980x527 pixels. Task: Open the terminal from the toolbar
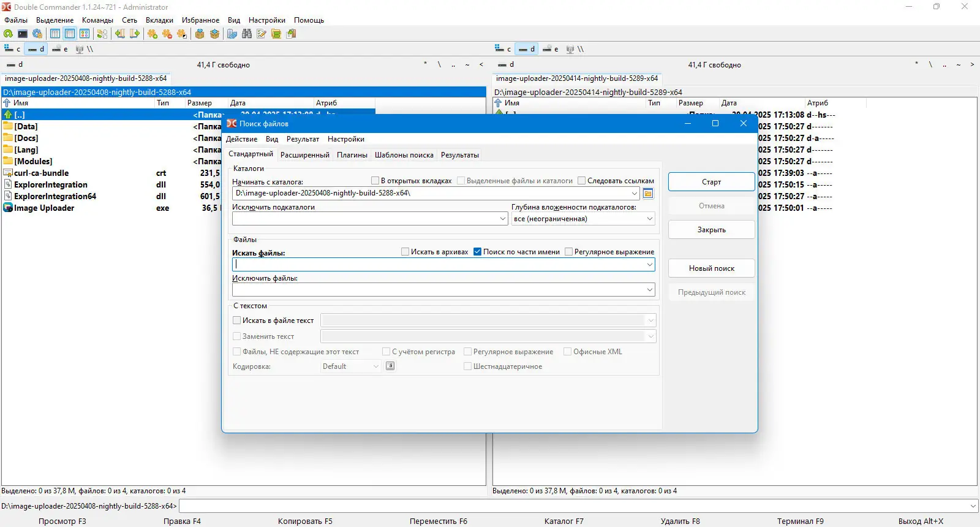[23, 34]
